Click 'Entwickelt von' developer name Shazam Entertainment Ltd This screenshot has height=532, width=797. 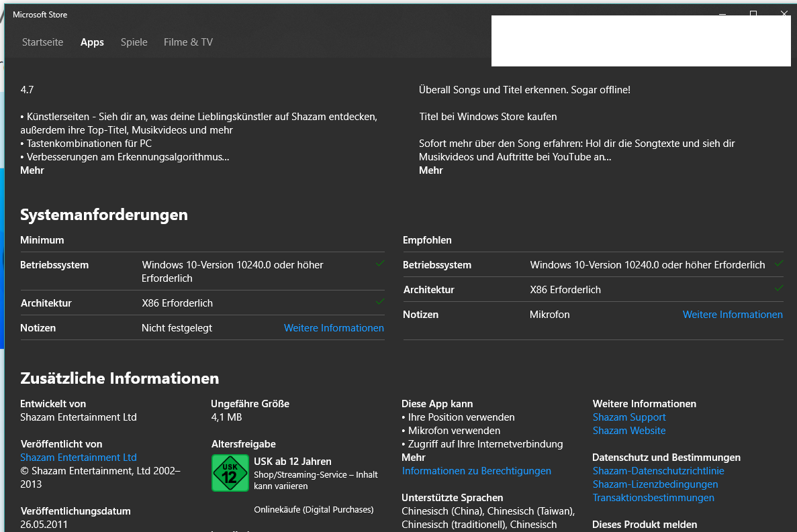click(79, 417)
